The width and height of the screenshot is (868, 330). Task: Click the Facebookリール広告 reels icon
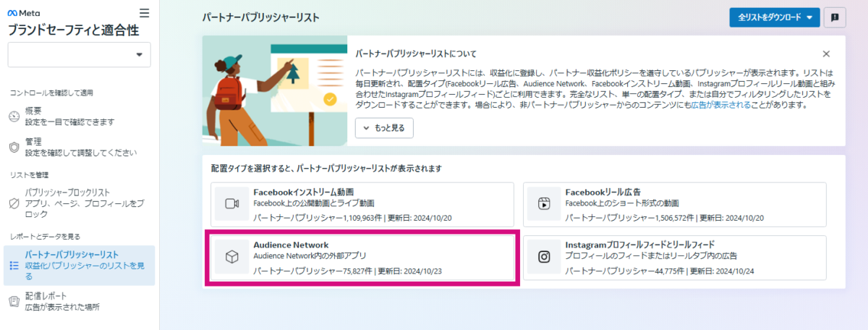[x=544, y=203]
